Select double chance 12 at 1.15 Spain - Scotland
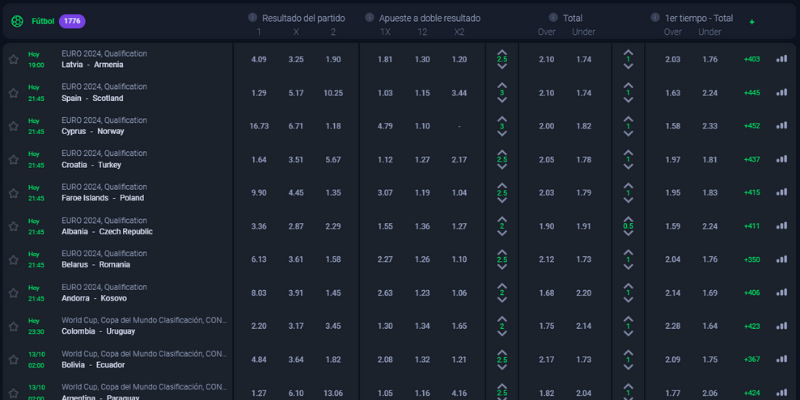The height and width of the screenshot is (400, 800). (x=422, y=93)
